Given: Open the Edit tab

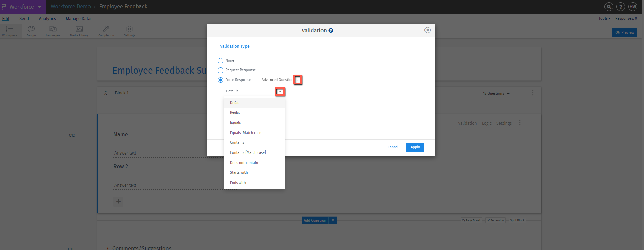Looking at the screenshot, I should click(x=6, y=19).
